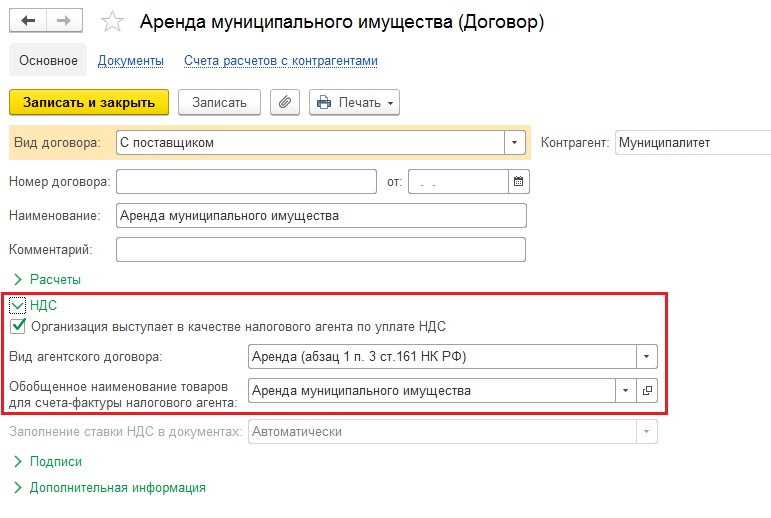The image size is (771, 518).
Task: Add contract to favorites with star icon
Action: coord(114,22)
